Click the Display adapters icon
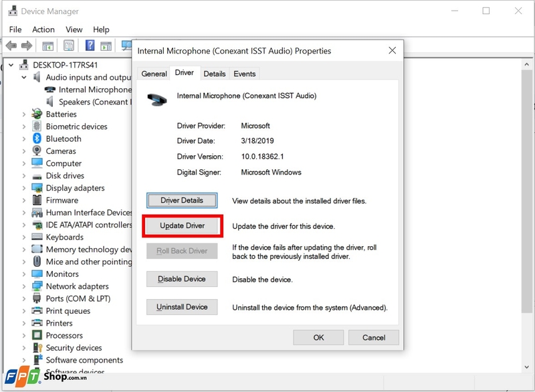This screenshot has width=535, height=392. point(37,188)
